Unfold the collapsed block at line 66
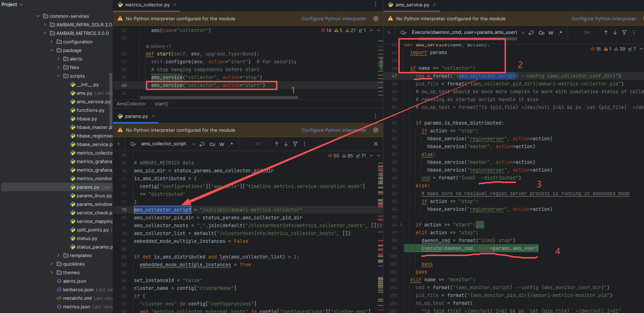Screen dimensions: 644x313 (x=401, y=225)
